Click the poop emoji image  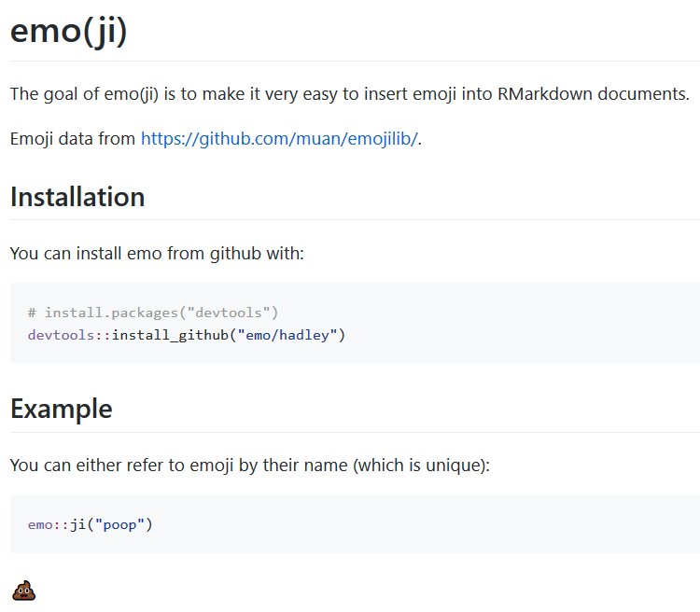coord(23,591)
